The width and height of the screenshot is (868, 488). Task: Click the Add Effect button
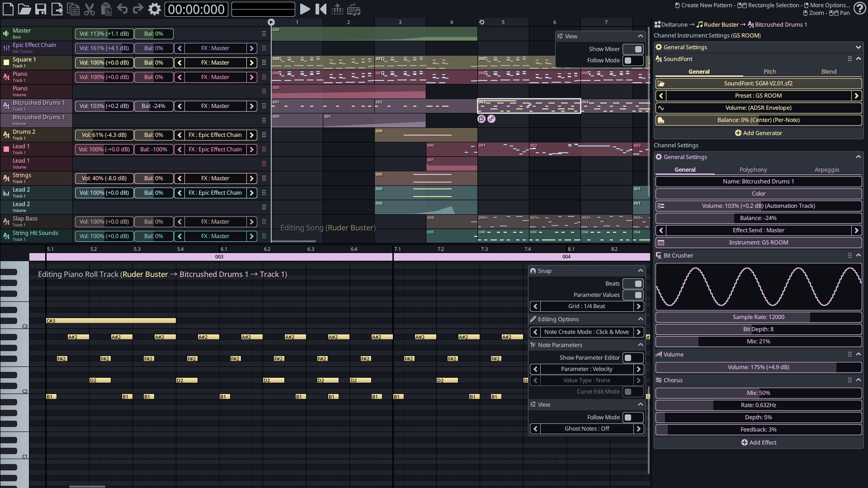(759, 442)
